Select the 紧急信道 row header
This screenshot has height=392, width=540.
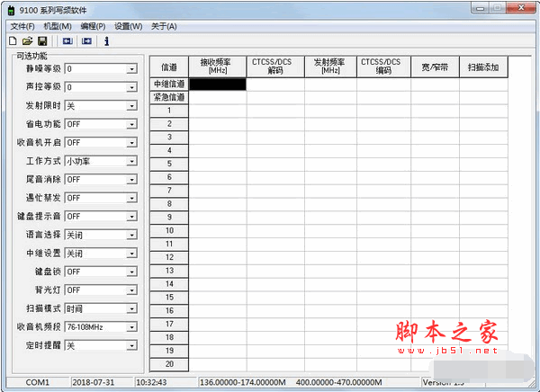169,98
